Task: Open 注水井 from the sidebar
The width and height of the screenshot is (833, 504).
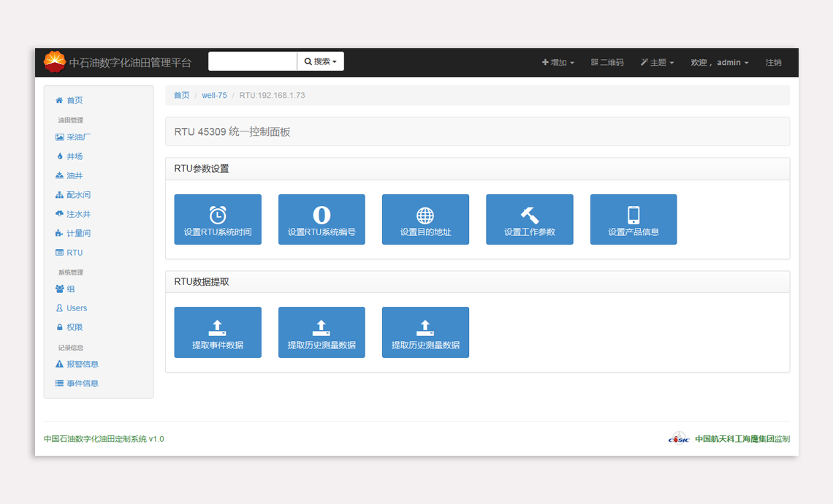Action: click(78, 214)
